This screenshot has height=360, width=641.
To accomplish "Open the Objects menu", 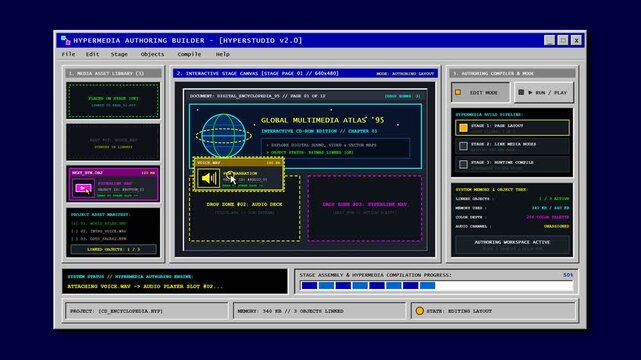I will 152,54.
